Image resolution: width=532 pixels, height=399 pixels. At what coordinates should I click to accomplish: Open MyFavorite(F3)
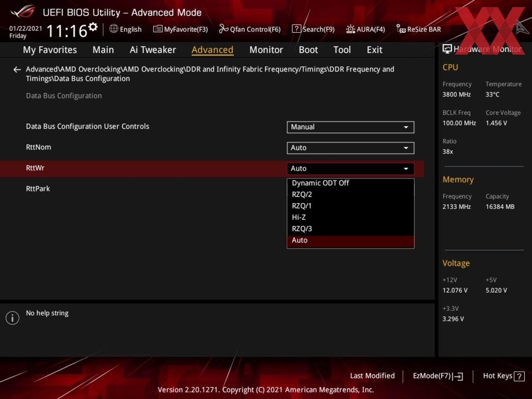(180, 29)
